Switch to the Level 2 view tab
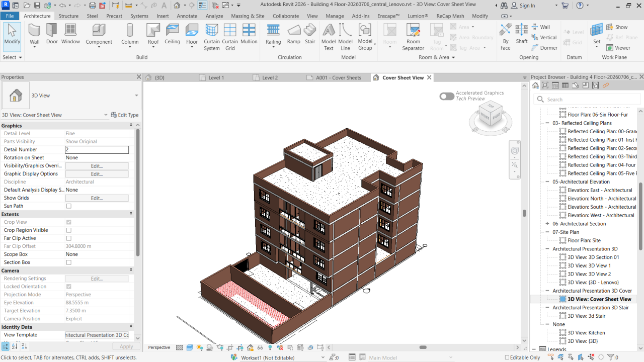The image size is (644, 362). [x=270, y=78]
